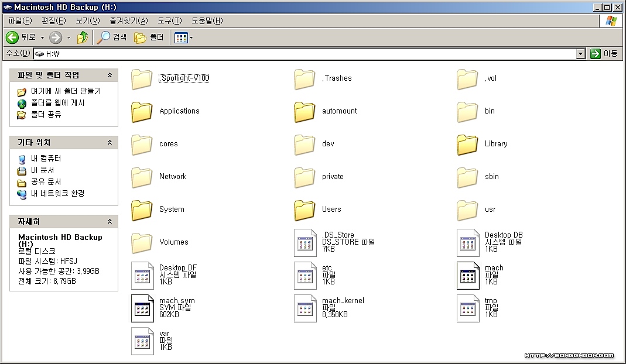Select the private folder icon

305,177
